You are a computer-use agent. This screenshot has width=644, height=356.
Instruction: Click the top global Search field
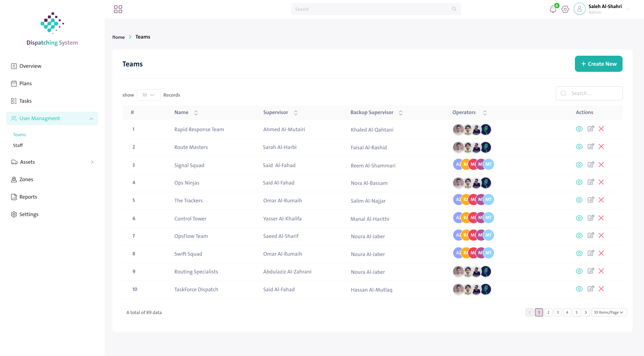376,9
